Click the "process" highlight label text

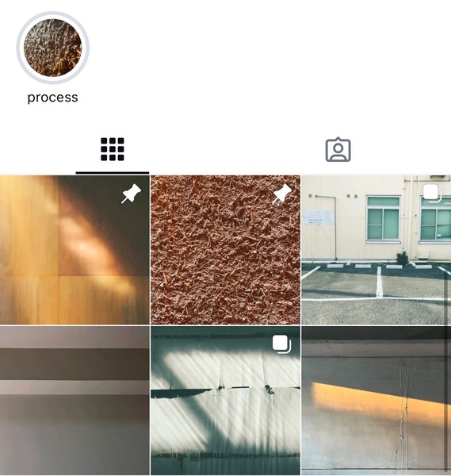click(53, 98)
